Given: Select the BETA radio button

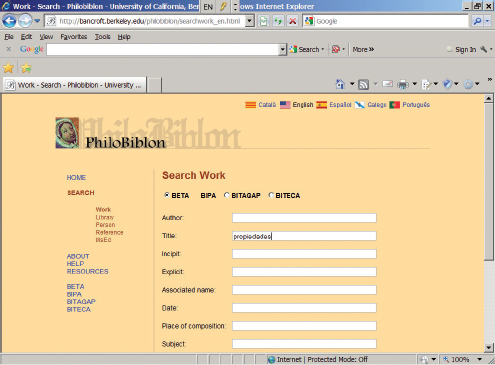Looking at the screenshot, I should (167, 195).
